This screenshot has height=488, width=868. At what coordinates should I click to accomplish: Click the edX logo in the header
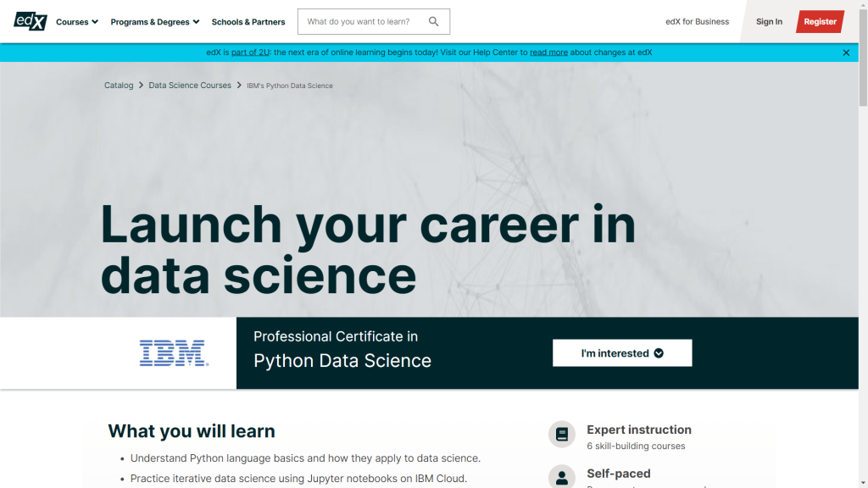(x=31, y=21)
